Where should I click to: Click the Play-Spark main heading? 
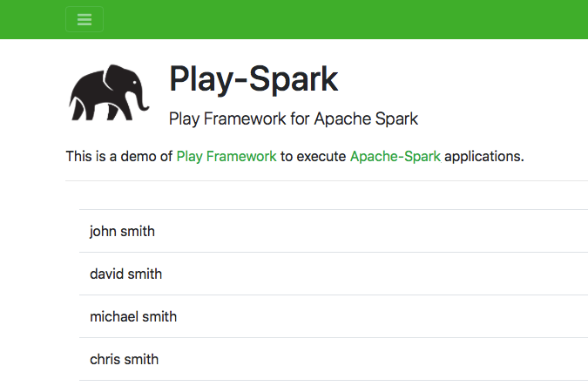(253, 78)
